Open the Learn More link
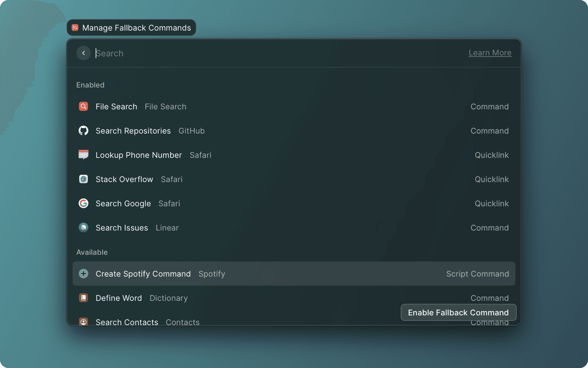This screenshot has width=588, height=368. pos(490,52)
